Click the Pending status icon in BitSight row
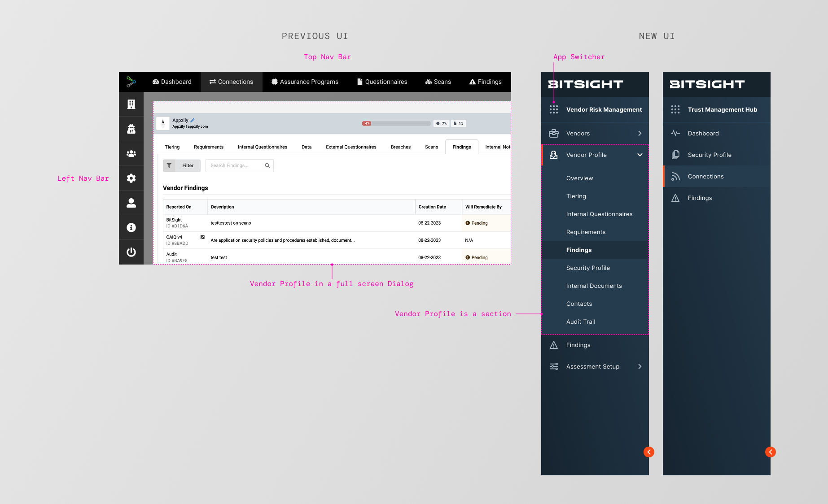828x504 pixels. point(468,223)
